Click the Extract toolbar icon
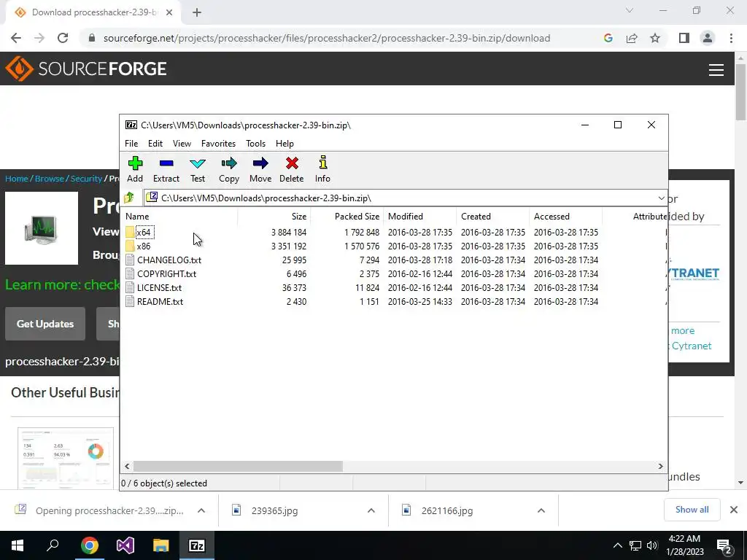747x560 pixels. pyautogui.click(x=166, y=164)
